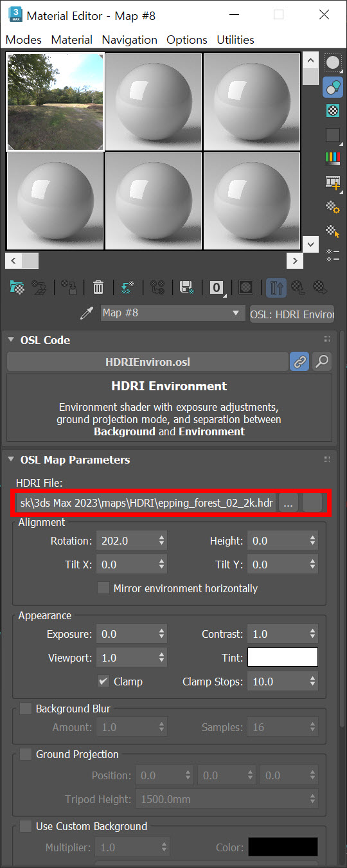Click the sample slots scroll down arrow
This screenshot has height=868, width=347.
[x=310, y=244]
